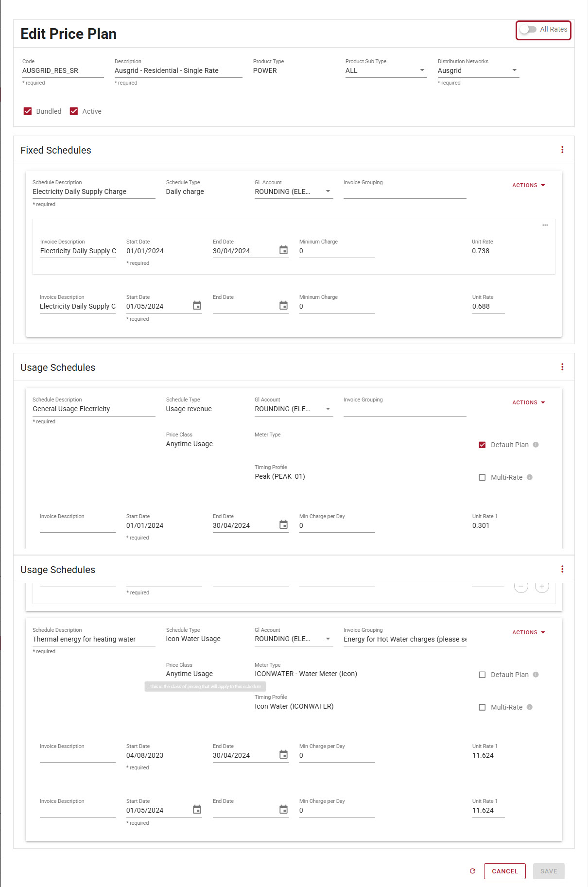The width and height of the screenshot is (588, 887).
Task: Open Start Date calendar for 01/05/2024 supply charge
Action: pos(197,306)
